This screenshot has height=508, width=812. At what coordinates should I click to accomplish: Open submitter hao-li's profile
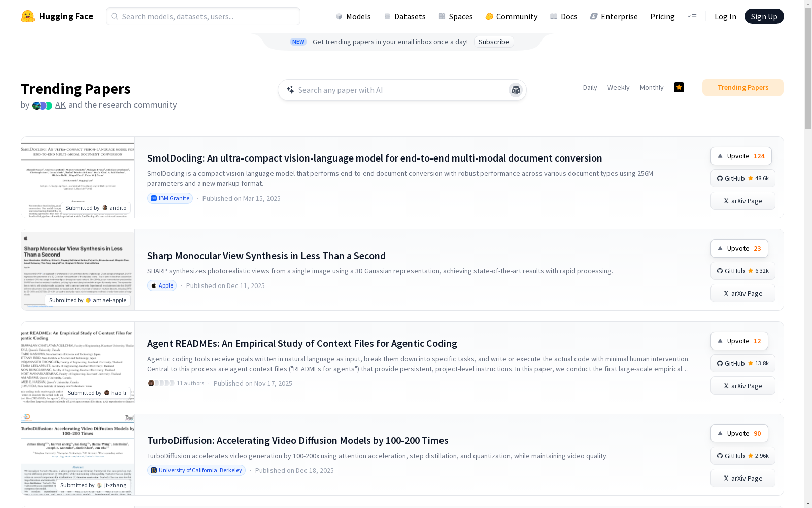pyautogui.click(x=97, y=393)
